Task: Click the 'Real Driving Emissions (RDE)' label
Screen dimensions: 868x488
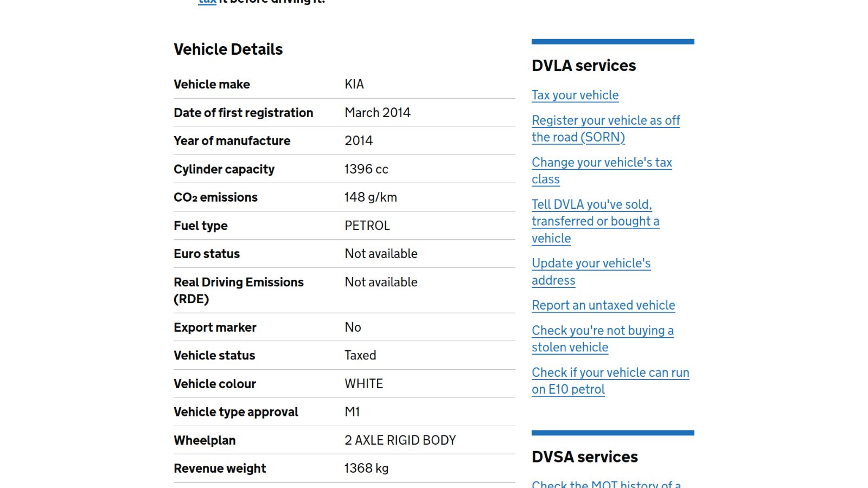Action: click(239, 291)
